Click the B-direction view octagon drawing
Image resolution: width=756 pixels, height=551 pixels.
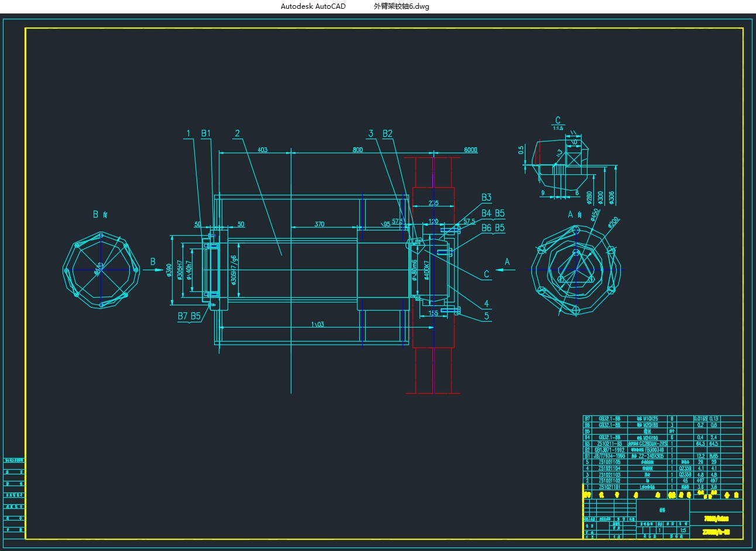point(101,270)
